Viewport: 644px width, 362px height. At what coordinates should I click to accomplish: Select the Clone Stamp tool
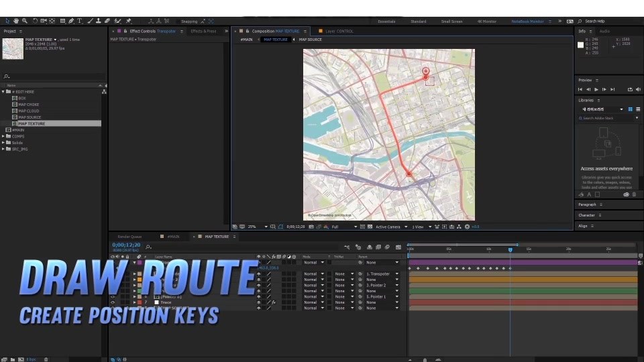point(99,21)
